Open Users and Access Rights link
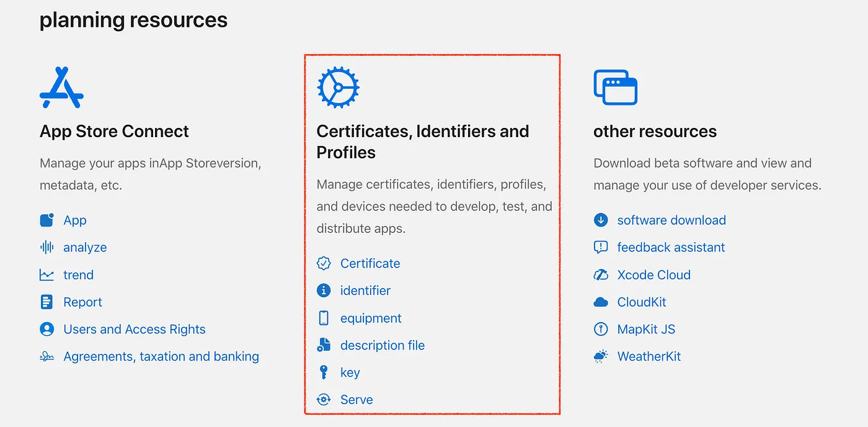This screenshot has width=868, height=427. (135, 330)
